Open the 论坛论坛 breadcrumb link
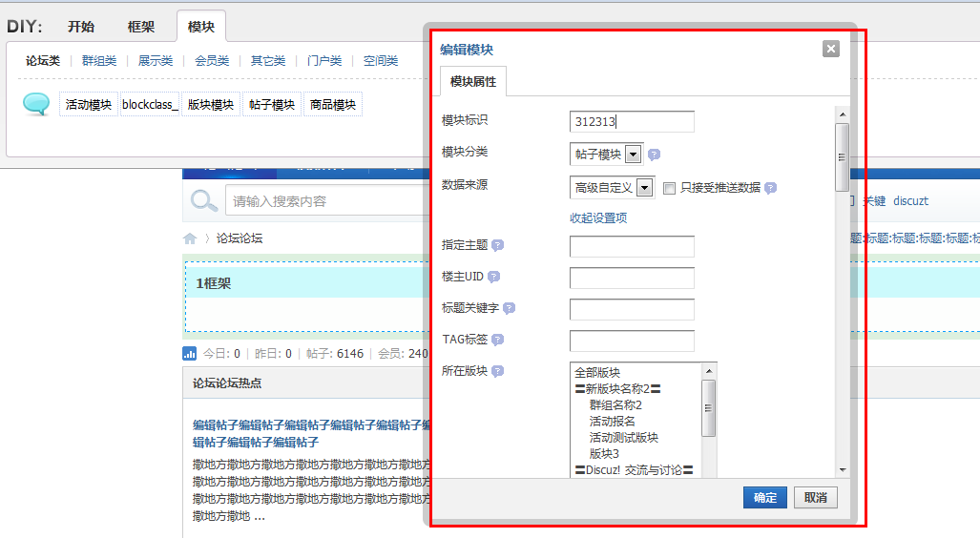The height and width of the screenshot is (538, 980). pyautogui.click(x=240, y=238)
